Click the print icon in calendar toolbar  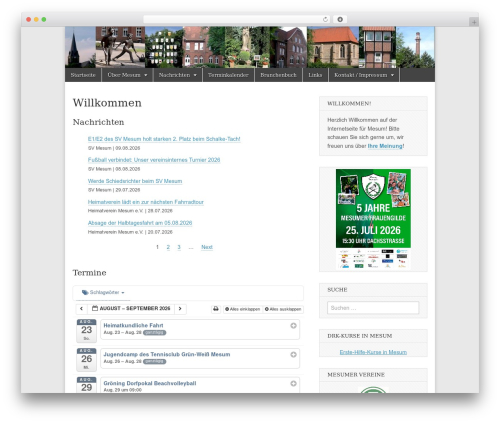pos(216,309)
